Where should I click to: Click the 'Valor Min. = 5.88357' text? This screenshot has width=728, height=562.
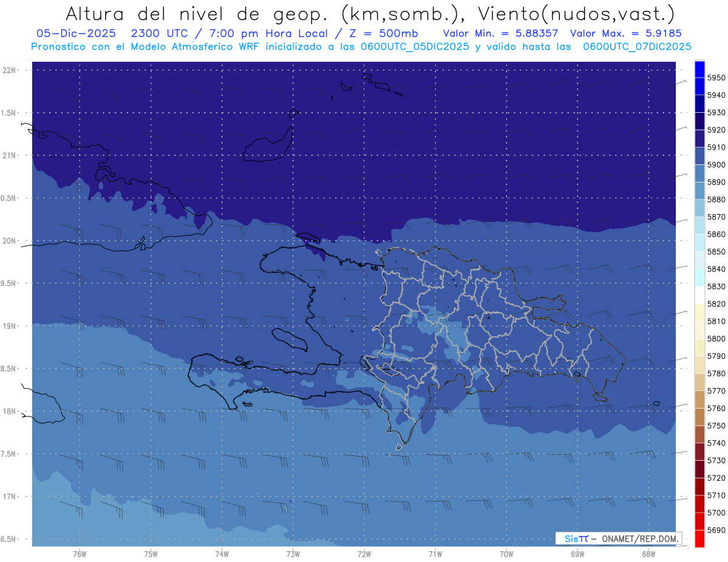[x=500, y=33]
